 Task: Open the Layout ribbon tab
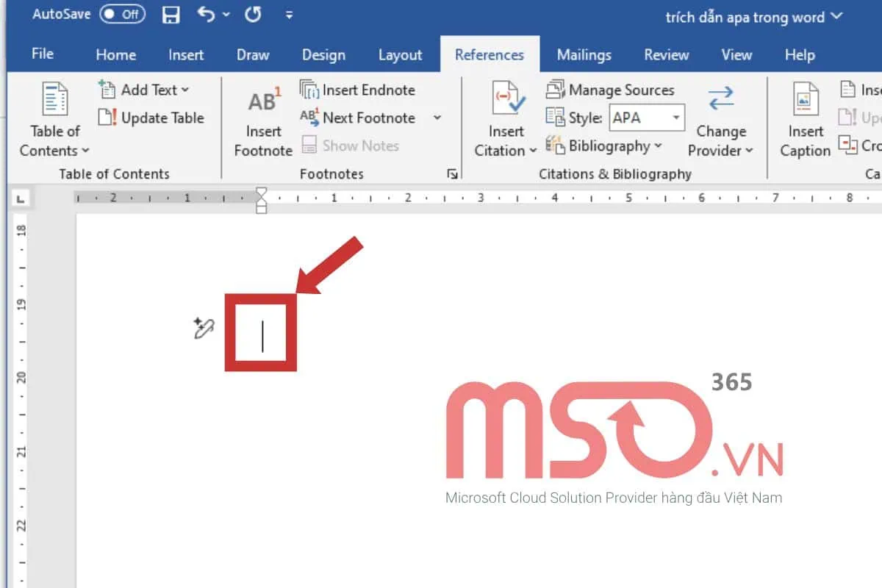point(400,55)
